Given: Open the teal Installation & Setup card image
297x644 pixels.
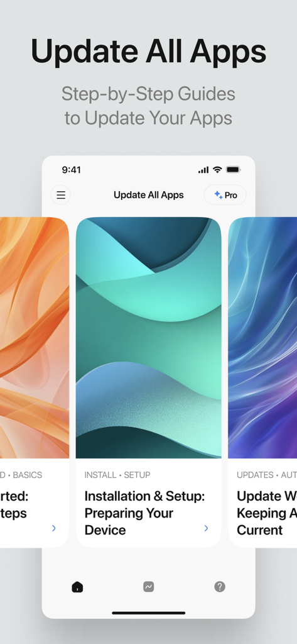Looking at the screenshot, I should [148, 338].
